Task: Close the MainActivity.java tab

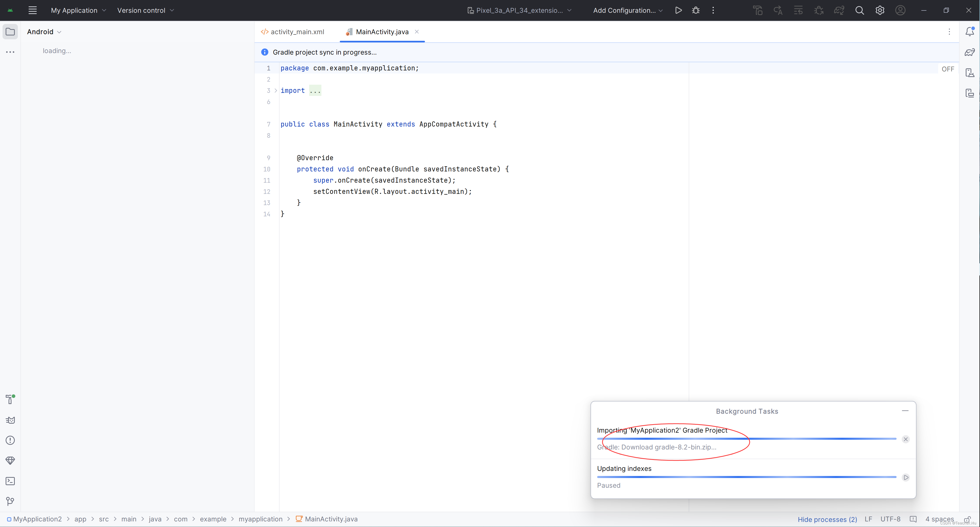Action: (417, 32)
